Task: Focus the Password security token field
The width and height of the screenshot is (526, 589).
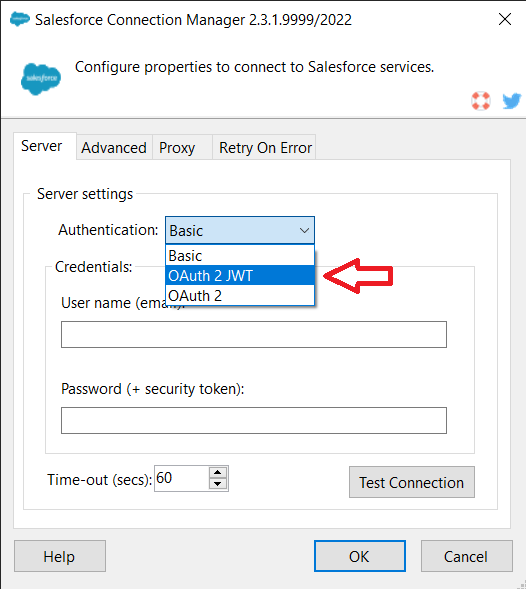Action: click(x=254, y=420)
